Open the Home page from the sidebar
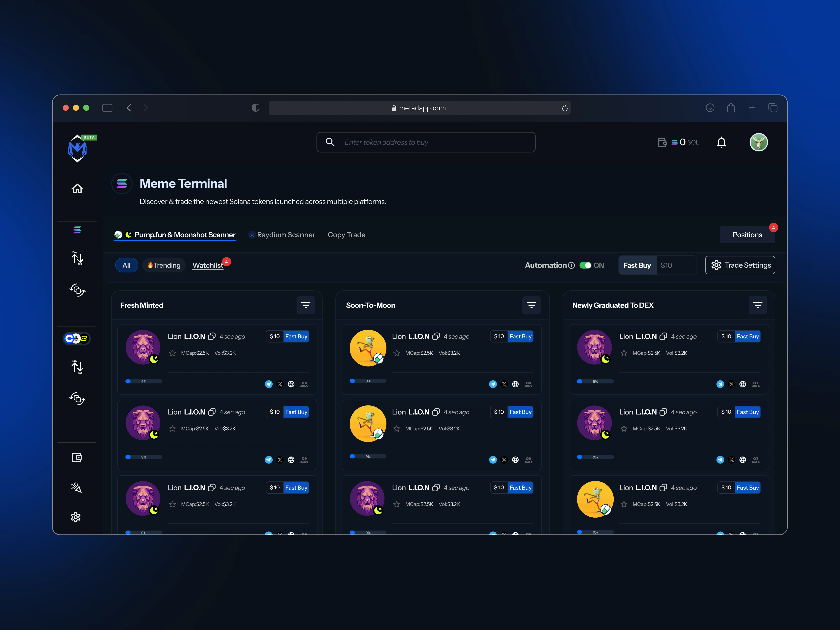This screenshot has height=630, width=840. point(77,189)
